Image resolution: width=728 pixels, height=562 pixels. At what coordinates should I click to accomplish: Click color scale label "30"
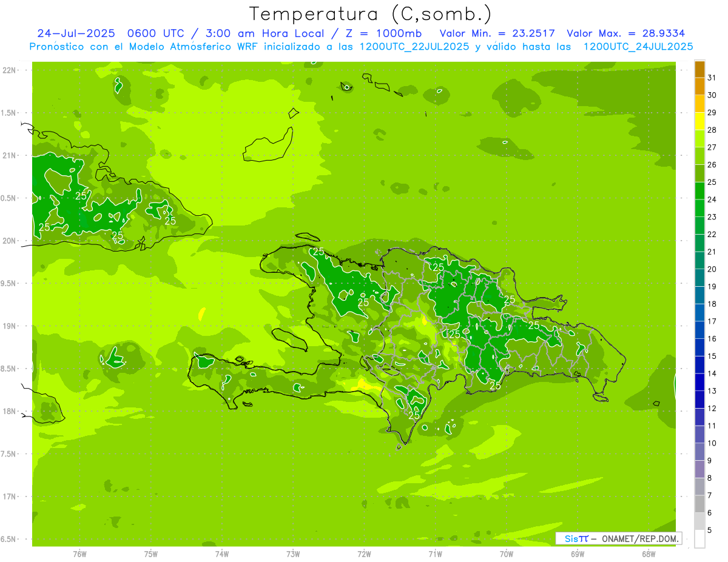(x=712, y=95)
